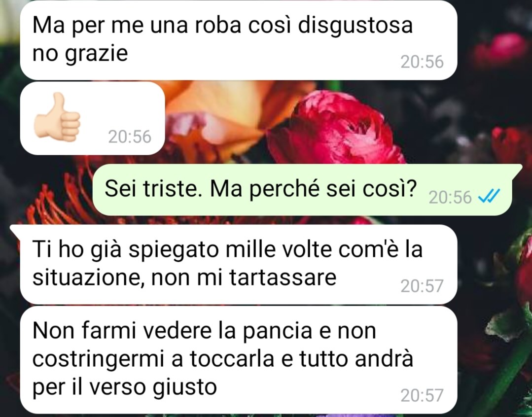This screenshot has height=417, width=532.
Task: Tap 'per il verso giusto' text line
Action: (125, 386)
